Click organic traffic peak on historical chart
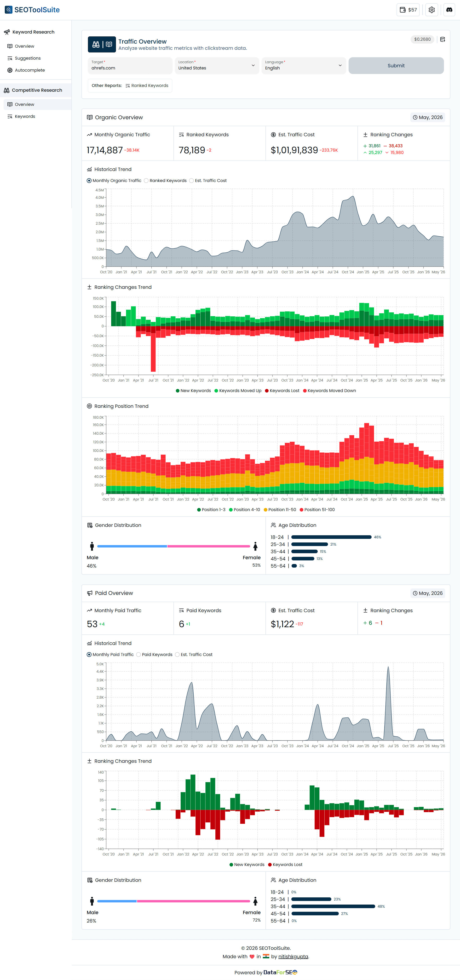 click(353, 196)
